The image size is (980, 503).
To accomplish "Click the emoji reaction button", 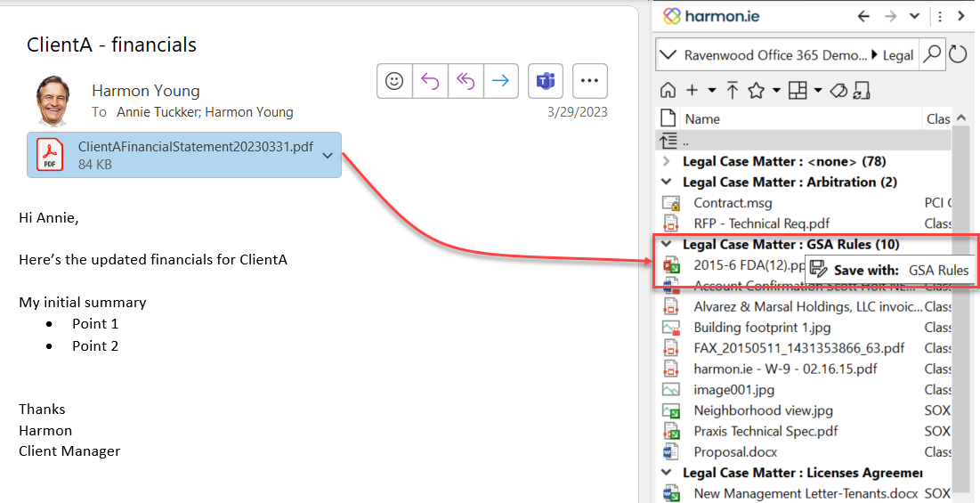I will 394,81.
